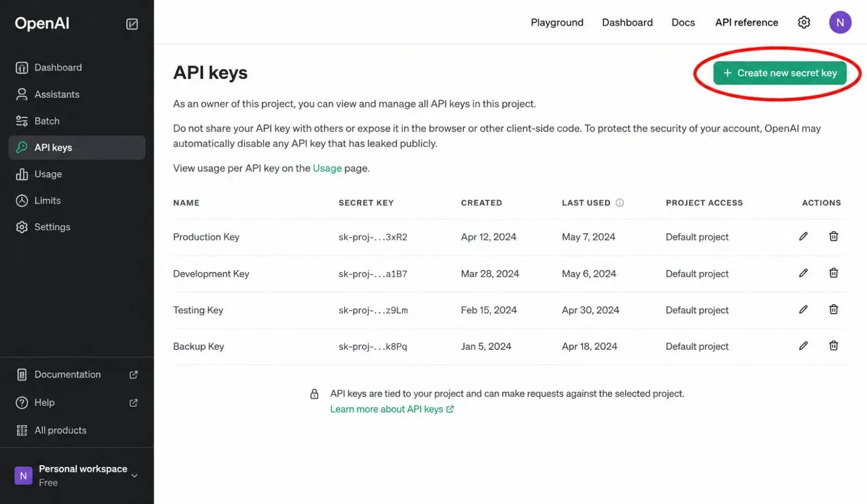Click created date Feb 15, 2024
Viewport: 867px width, 504px height.
click(x=489, y=310)
